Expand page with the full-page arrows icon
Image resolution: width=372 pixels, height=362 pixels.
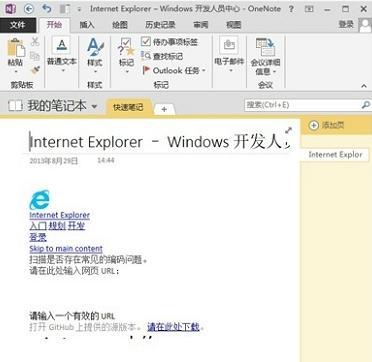(x=288, y=130)
